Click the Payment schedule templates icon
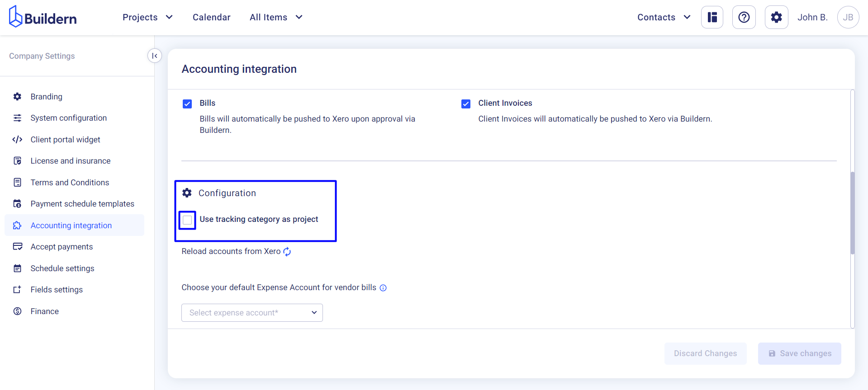Image resolution: width=868 pixels, height=390 pixels. [x=18, y=204]
